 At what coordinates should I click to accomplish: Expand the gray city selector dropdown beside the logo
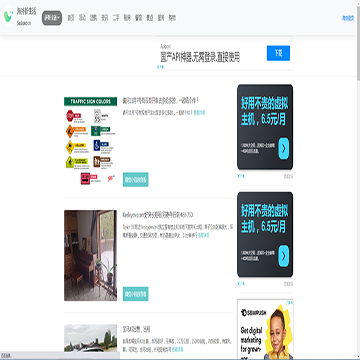coord(52,18)
